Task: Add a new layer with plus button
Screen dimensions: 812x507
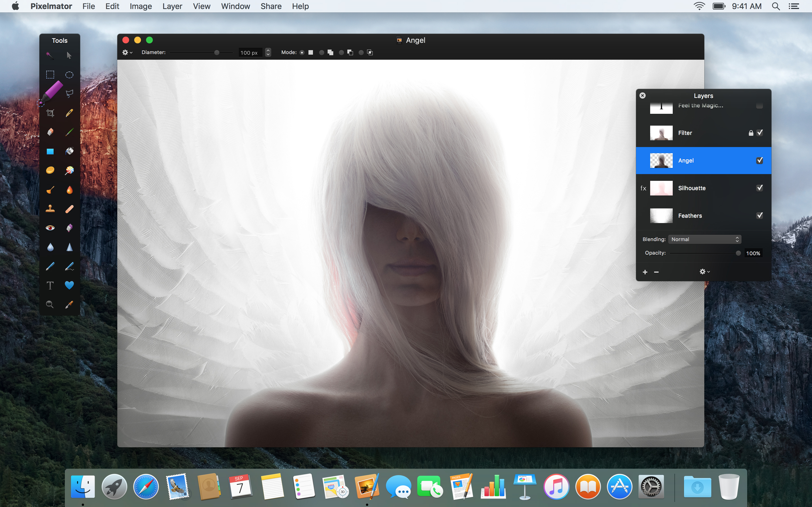Action: [x=645, y=272]
